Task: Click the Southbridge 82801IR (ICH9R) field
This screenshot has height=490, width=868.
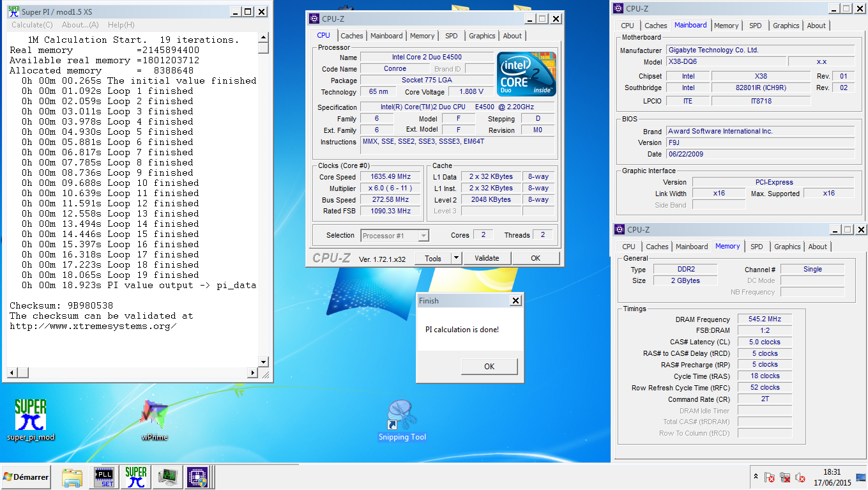Action: (x=761, y=88)
